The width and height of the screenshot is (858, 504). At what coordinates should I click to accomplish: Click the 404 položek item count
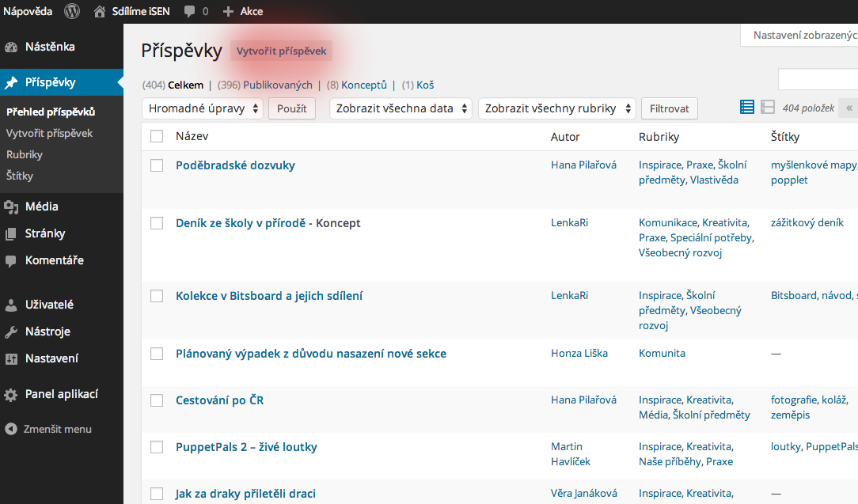click(808, 108)
